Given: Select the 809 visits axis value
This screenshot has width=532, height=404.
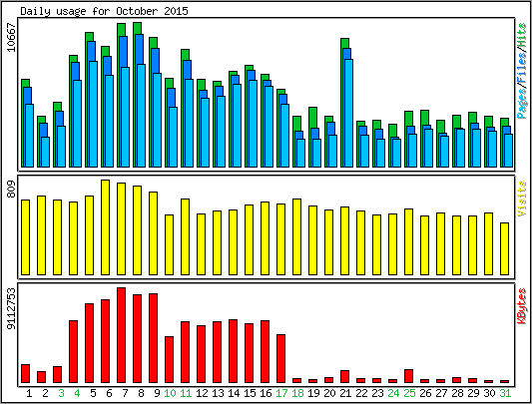Looking at the screenshot, I should coord(11,189).
